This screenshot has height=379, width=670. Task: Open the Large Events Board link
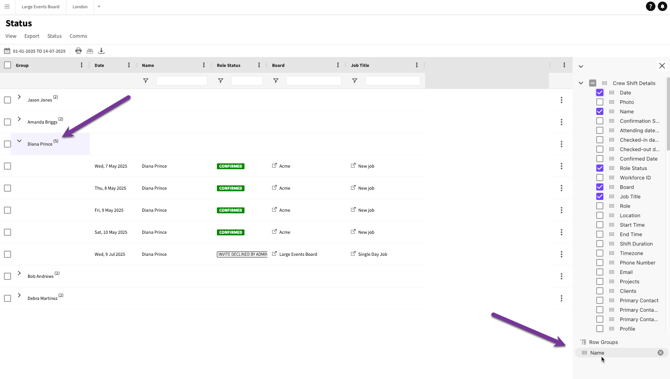298,254
